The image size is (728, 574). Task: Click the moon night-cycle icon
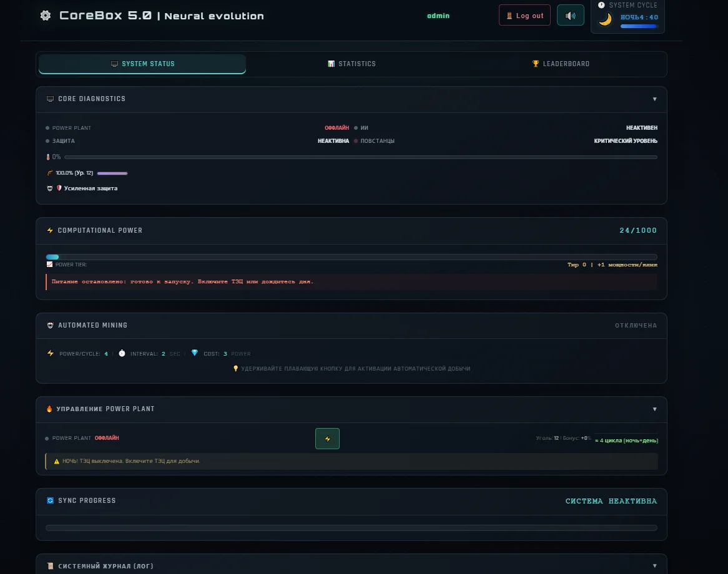click(605, 19)
